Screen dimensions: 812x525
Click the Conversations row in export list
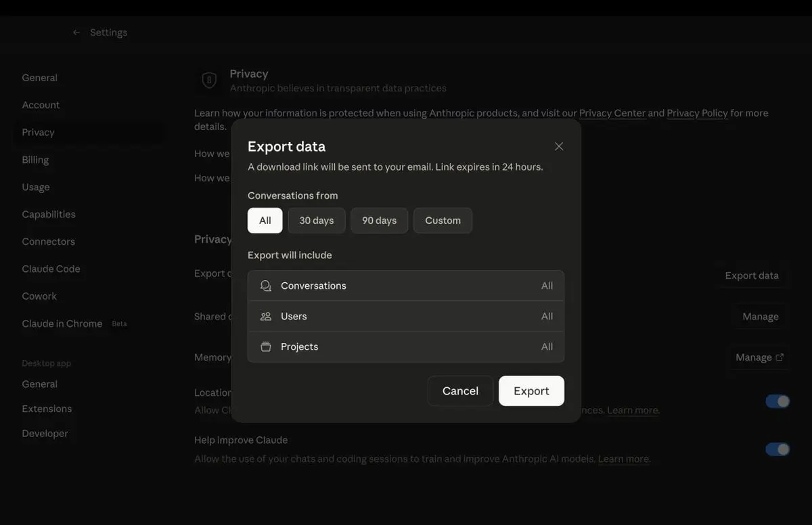406,286
